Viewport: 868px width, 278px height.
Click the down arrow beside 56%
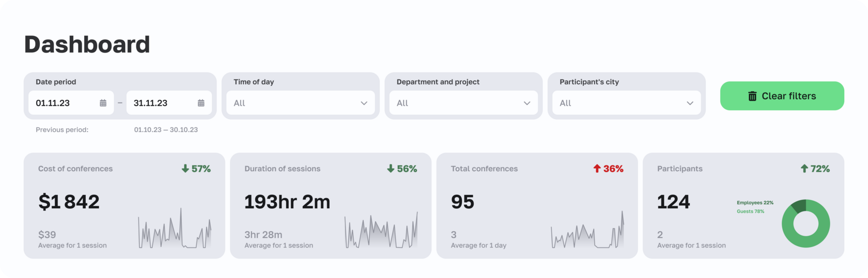[391, 169]
